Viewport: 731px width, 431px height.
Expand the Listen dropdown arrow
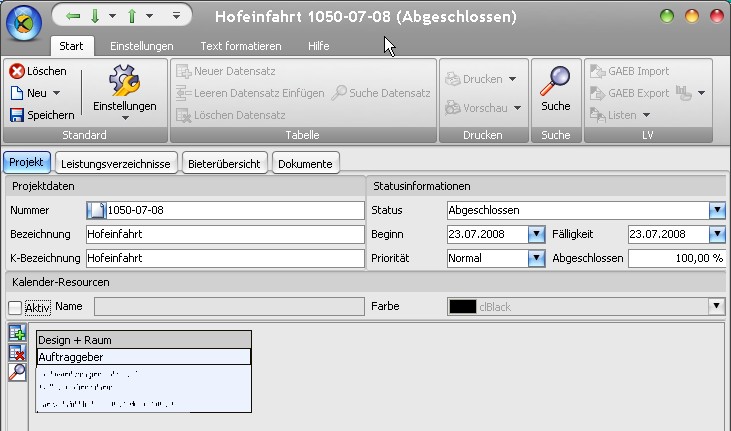point(646,115)
